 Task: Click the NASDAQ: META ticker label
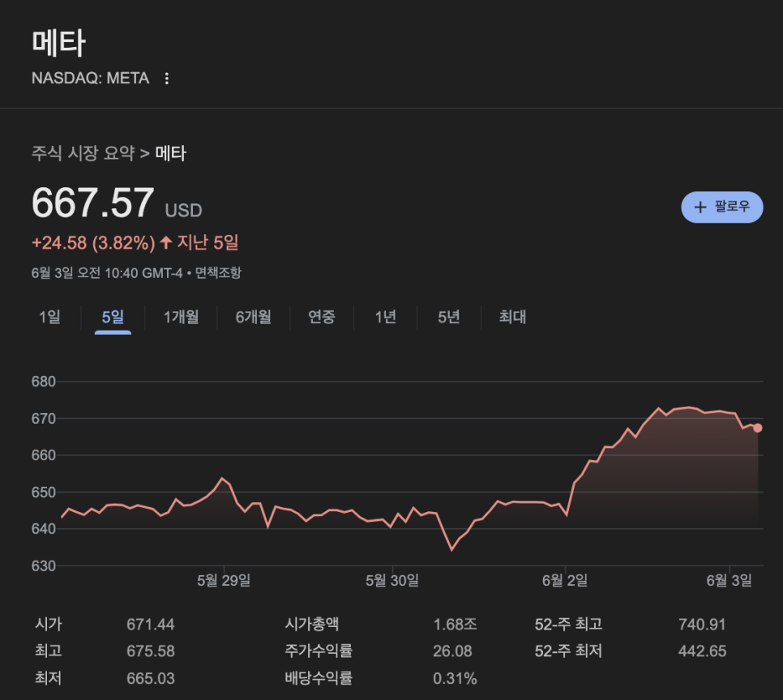91,79
